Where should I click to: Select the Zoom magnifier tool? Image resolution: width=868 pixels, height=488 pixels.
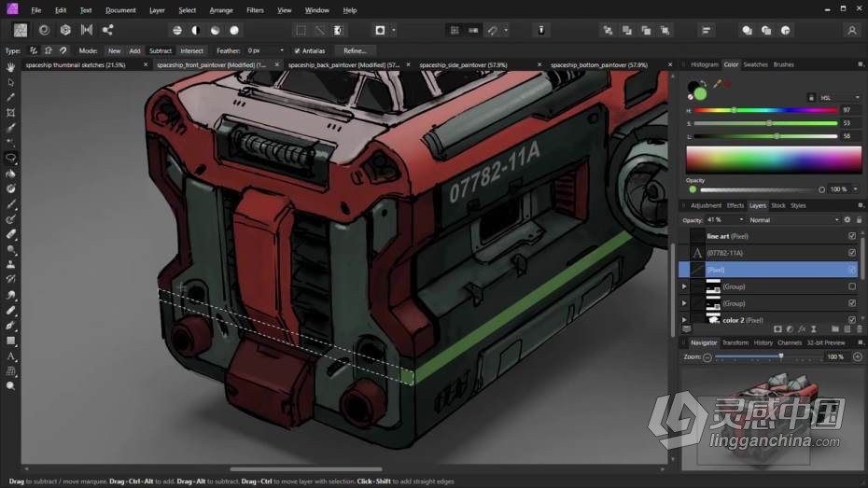[10, 386]
